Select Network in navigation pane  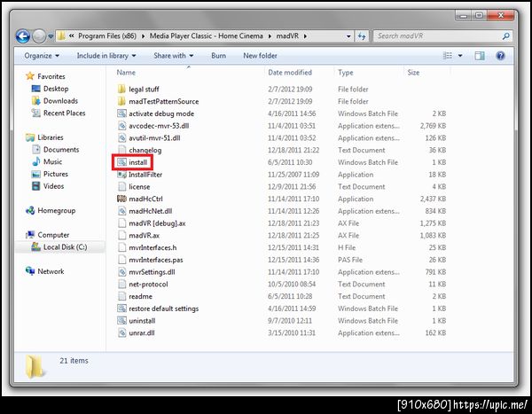click(x=45, y=271)
